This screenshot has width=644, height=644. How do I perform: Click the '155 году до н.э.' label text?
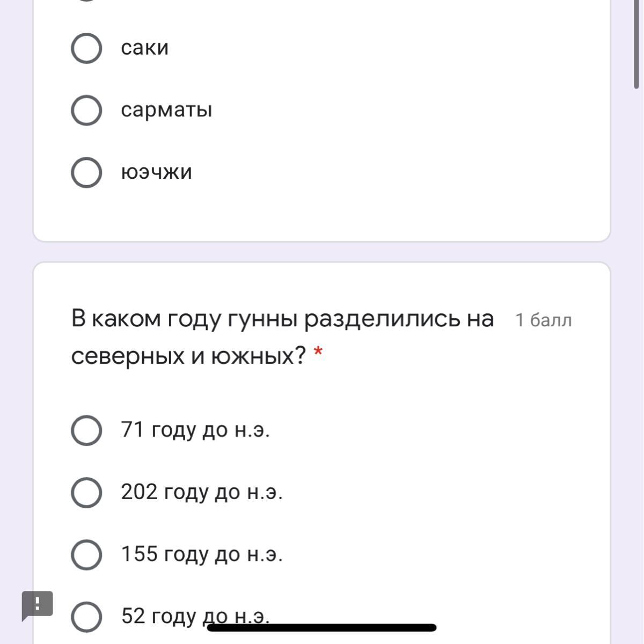point(202,554)
